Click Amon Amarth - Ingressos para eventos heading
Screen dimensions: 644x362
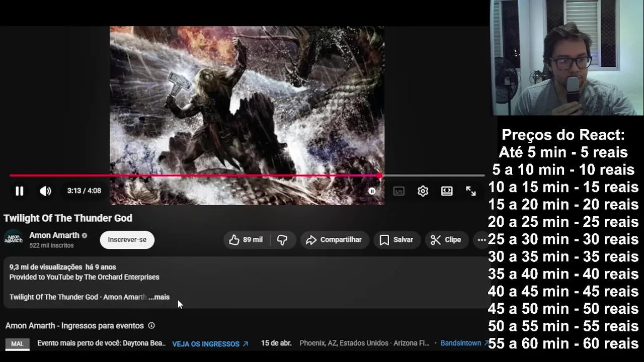click(x=74, y=326)
